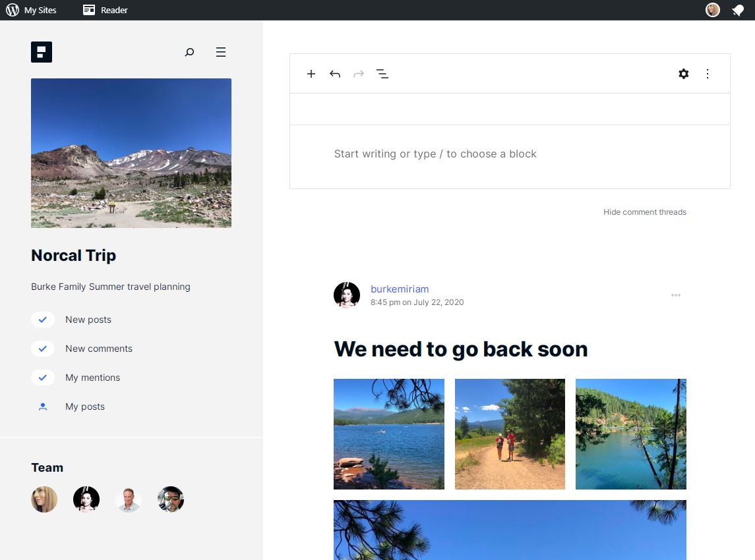755x560 pixels.
Task: Open the hikers on trail photo thumbnail
Action: point(510,434)
